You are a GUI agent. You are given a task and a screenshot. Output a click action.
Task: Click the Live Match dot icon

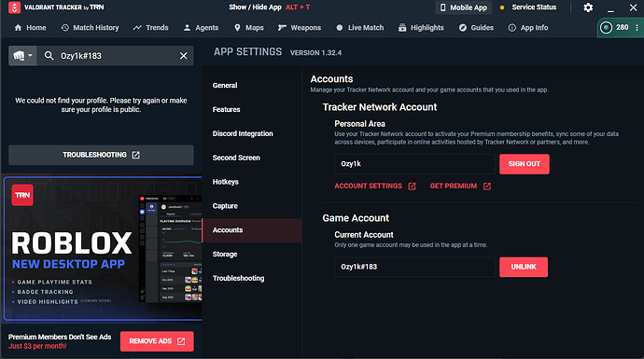tap(339, 27)
